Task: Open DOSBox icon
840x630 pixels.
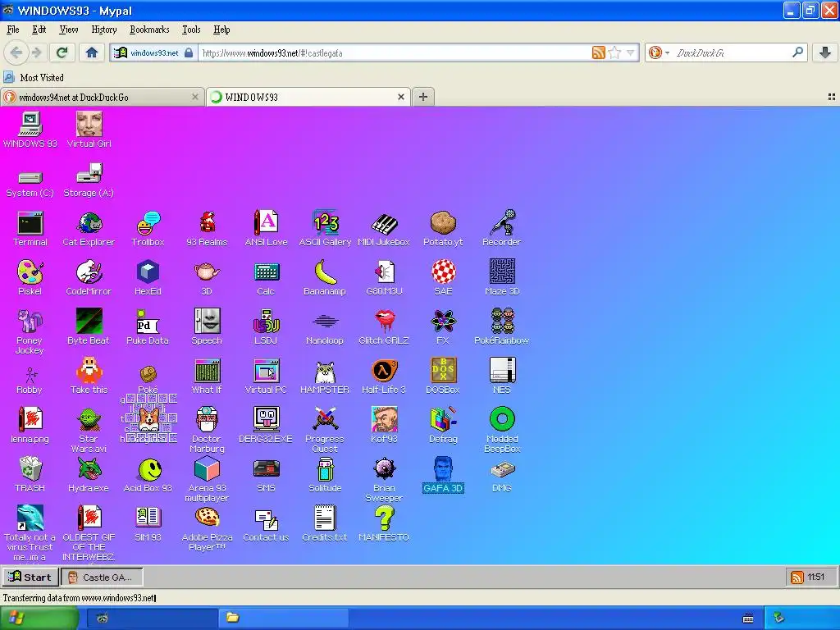Action: (443, 377)
